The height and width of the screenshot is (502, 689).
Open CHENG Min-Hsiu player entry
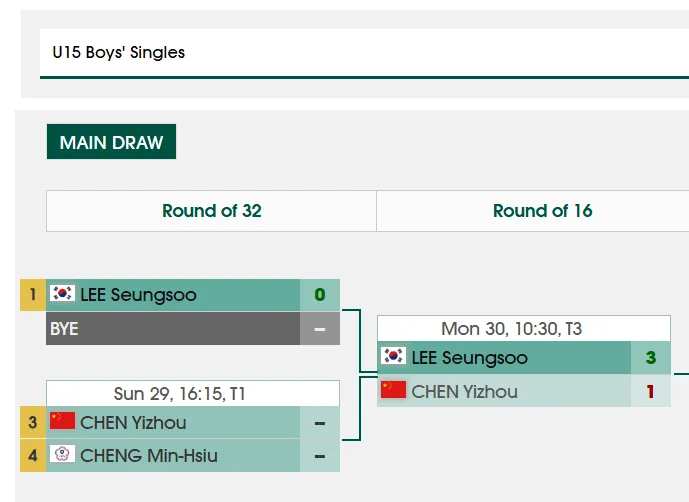coord(149,456)
